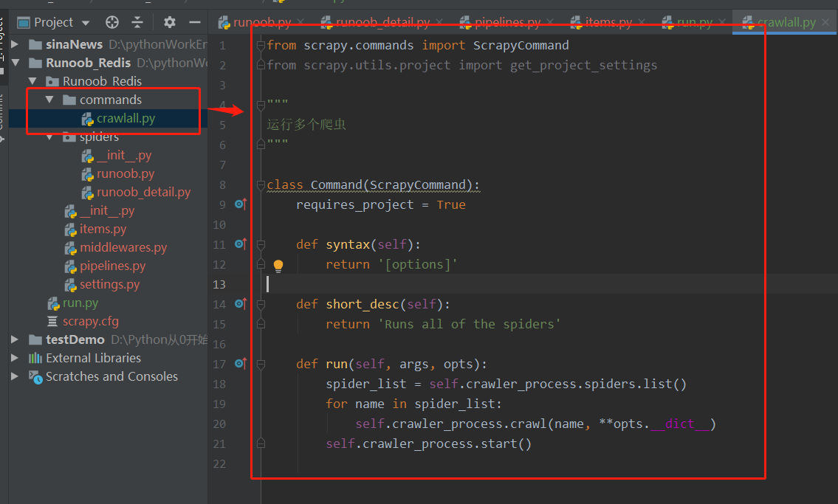This screenshot has height=504, width=838.
Task: Select the commands folder
Action: click(103, 100)
